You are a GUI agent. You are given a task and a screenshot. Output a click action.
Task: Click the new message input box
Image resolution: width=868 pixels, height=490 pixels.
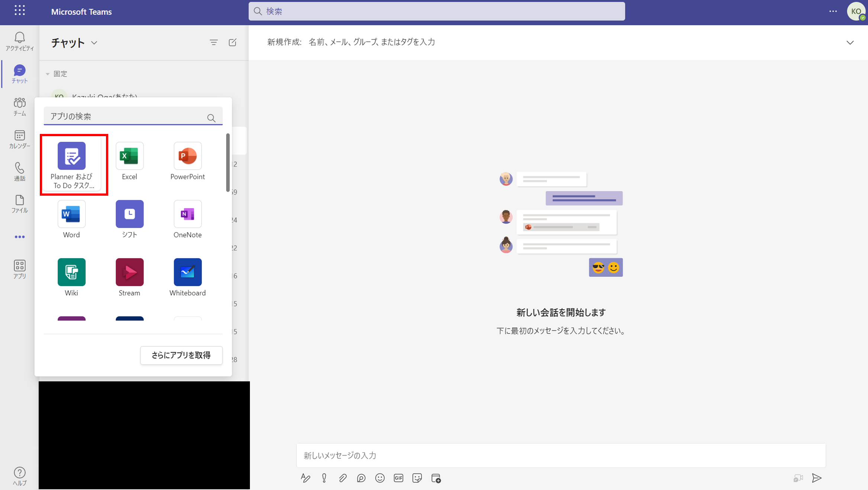(561, 455)
